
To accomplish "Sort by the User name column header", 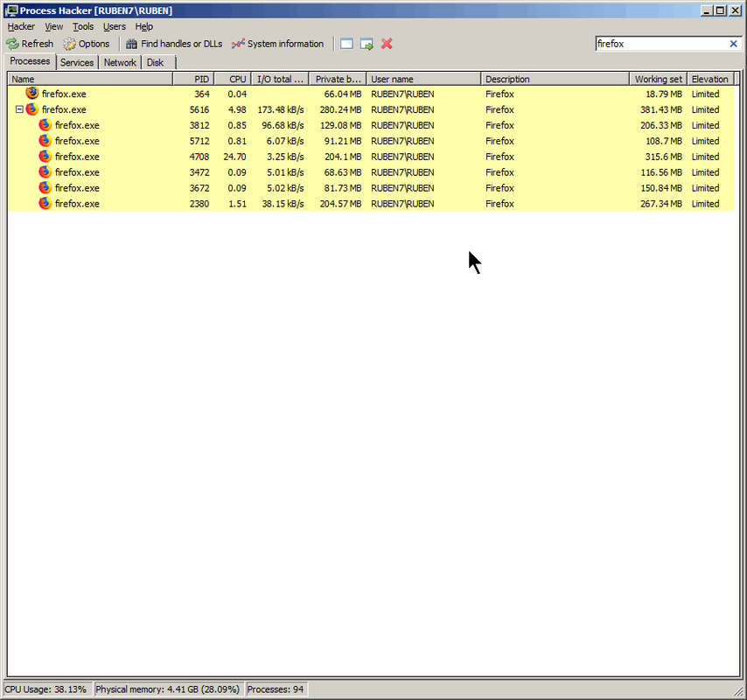I will [x=423, y=79].
